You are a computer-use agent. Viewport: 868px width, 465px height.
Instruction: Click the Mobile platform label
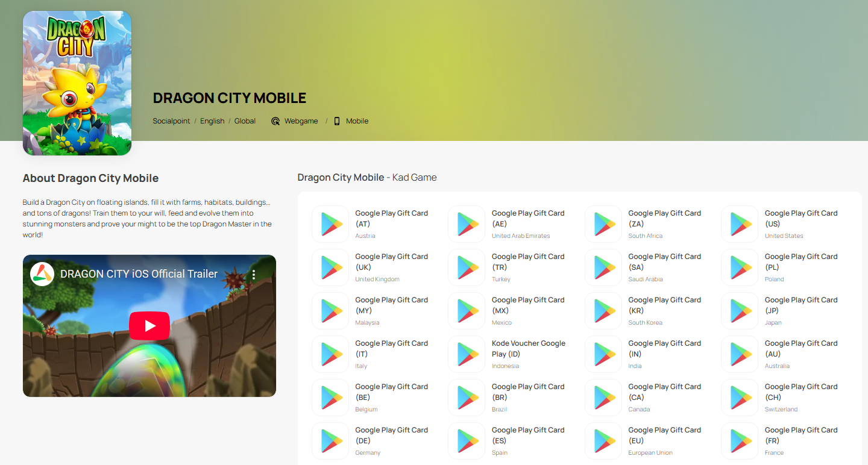pyautogui.click(x=357, y=121)
